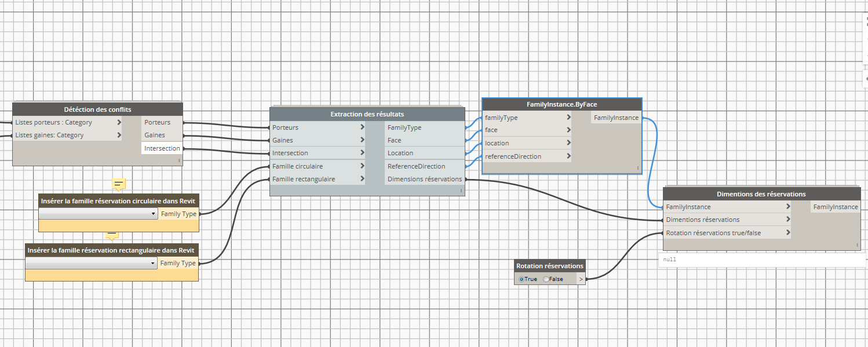This screenshot has height=347, width=868.
Task: Click the chevron beside Listes gaines: Category
Action: pyautogui.click(x=119, y=136)
